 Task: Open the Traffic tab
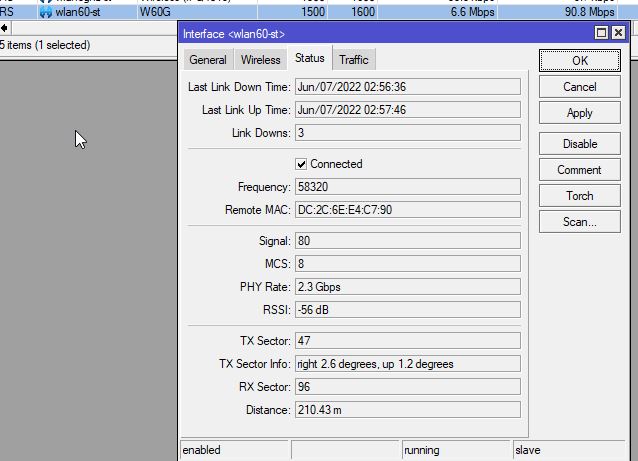click(354, 60)
